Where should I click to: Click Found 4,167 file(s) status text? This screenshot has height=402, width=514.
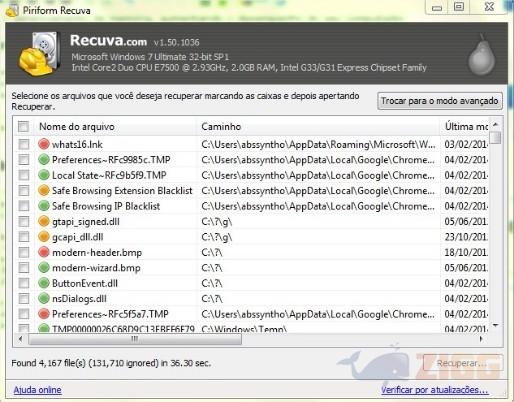(111, 363)
